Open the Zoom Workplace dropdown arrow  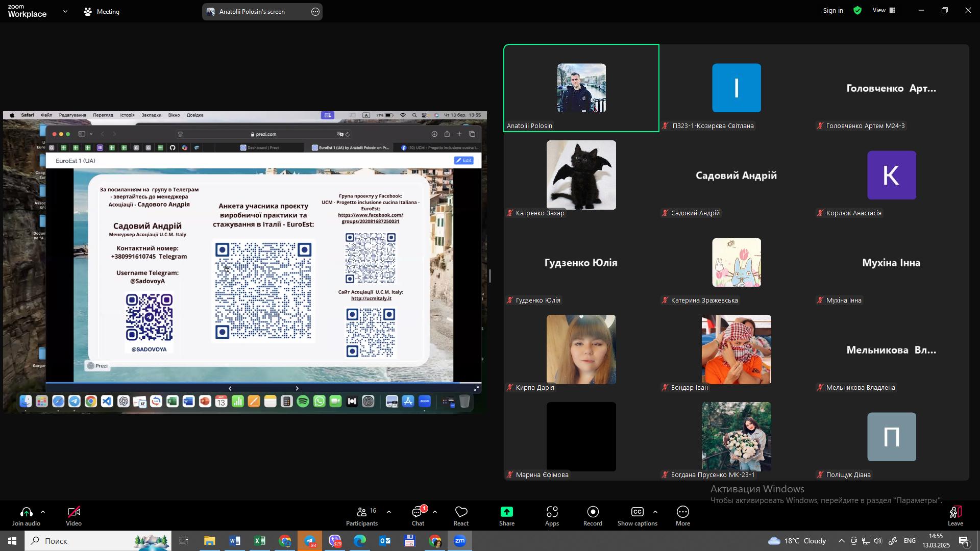65,11
